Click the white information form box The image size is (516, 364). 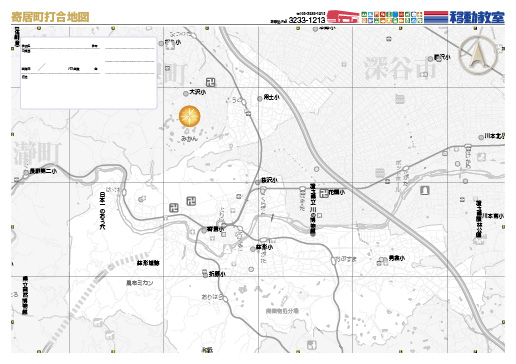point(89,73)
